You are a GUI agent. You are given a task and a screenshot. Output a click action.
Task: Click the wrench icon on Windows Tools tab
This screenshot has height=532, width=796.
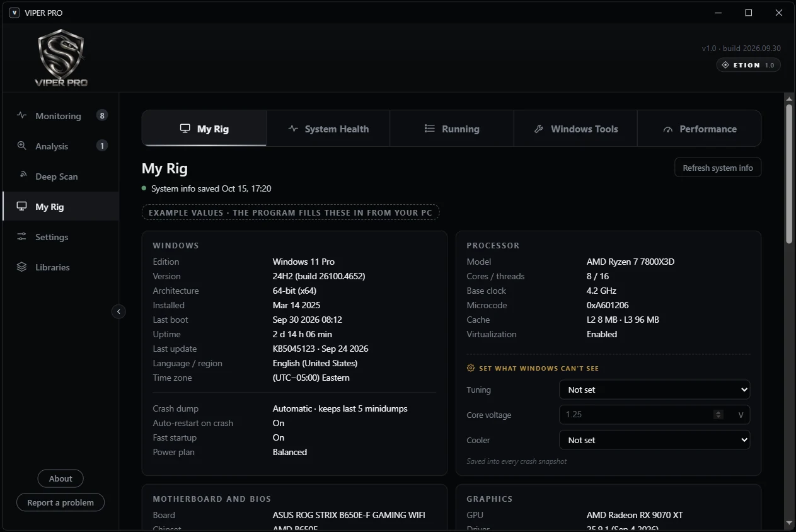(x=539, y=129)
